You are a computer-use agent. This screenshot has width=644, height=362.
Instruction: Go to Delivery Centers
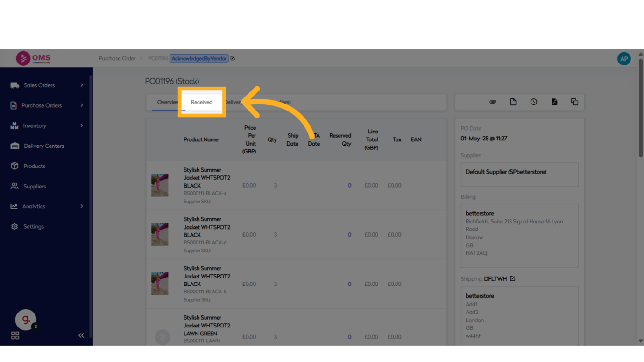tap(44, 146)
